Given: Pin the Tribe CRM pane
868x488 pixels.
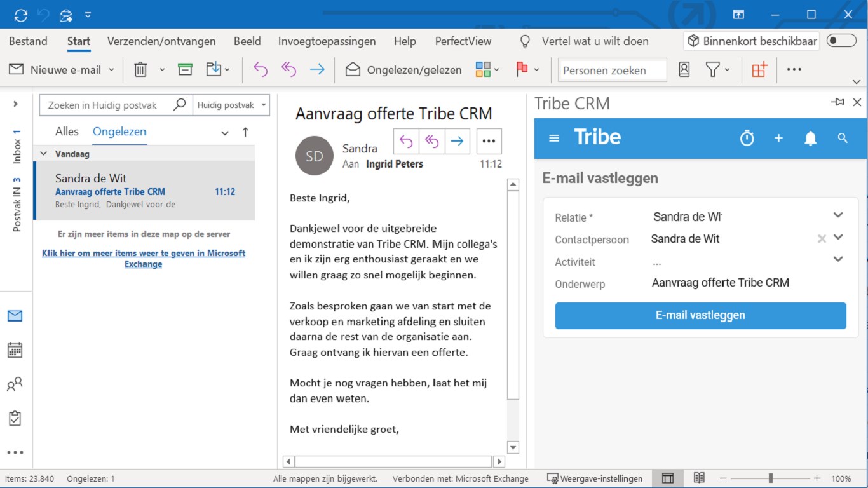Looking at the screenshot, I should point(837,102).
